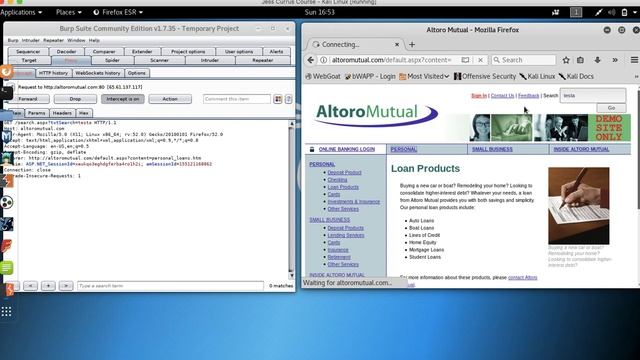Switch to Extender tab
640x360 pixels.
142,52
